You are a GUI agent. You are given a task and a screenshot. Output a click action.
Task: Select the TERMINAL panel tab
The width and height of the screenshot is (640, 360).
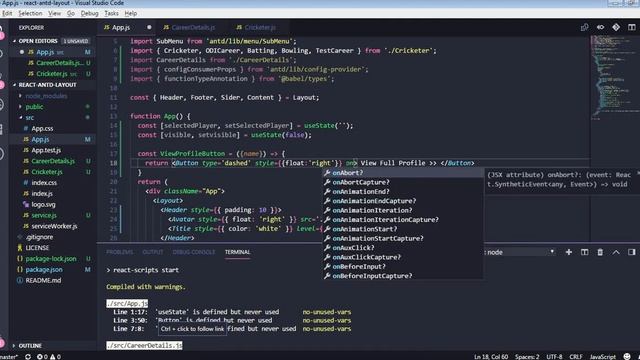pos(238,252)
